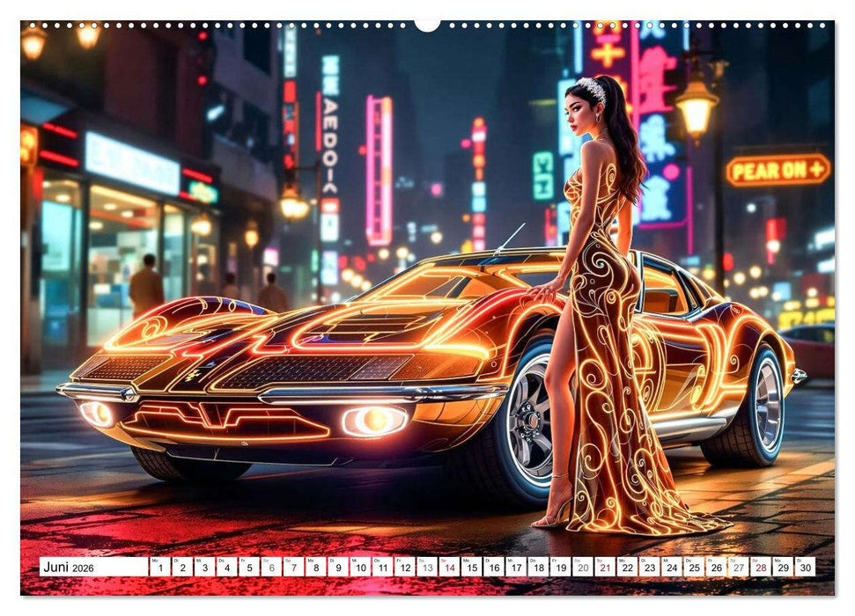
Task: Select the date 22 starting the last week
Action: (x=628, y=568)
